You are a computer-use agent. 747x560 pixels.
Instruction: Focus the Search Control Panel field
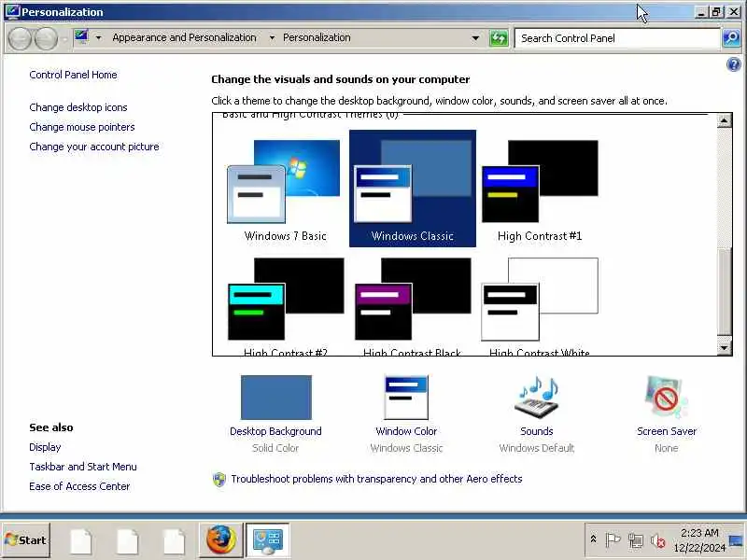click(x=617, y=38)
